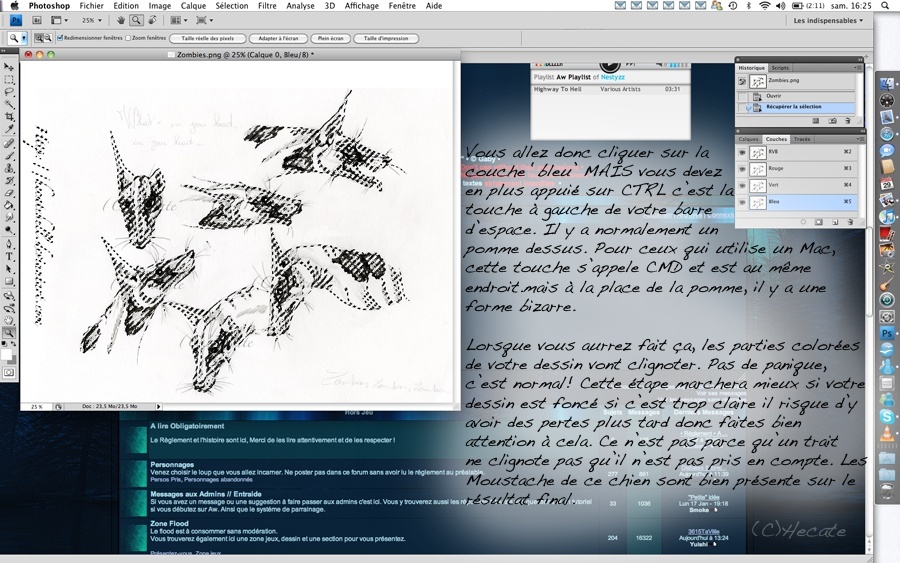
Task: Select the Magic Wand tool
Action: point(9,104)
